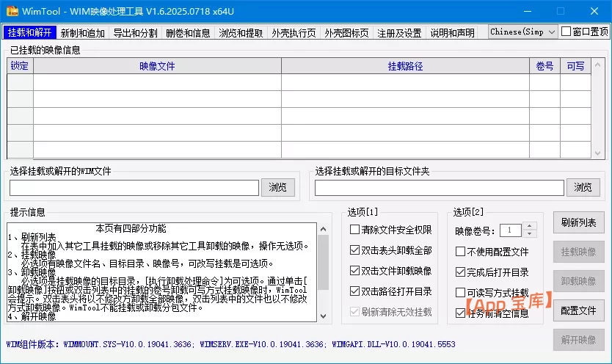Click the 卷号 column header

pyautogui.click(x=544, y=66)
